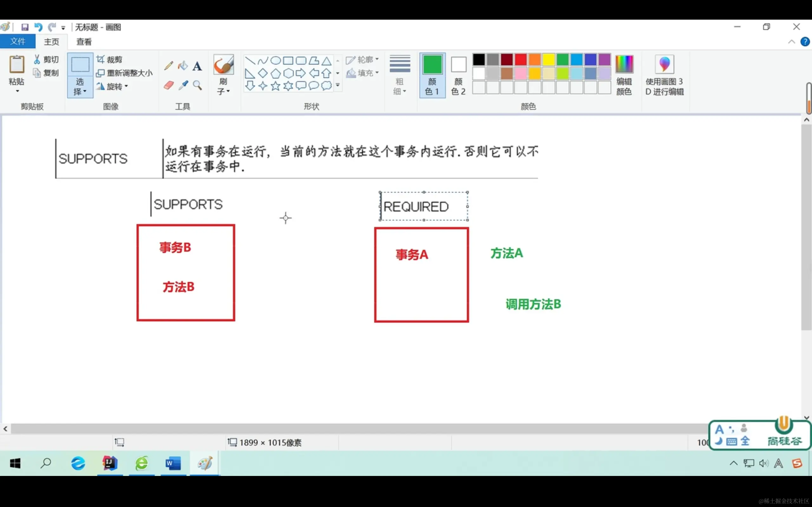Select the Pencil tool
Viewport: 812px width, 507px height.
[168, 65]
